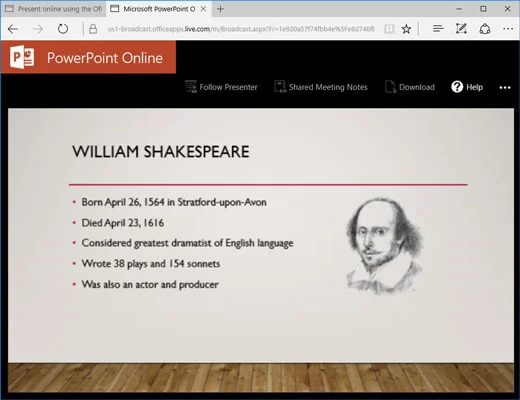Viewport: 520px width, 400px height.
Task: Open the Help menu item
Action: (467, 87)
